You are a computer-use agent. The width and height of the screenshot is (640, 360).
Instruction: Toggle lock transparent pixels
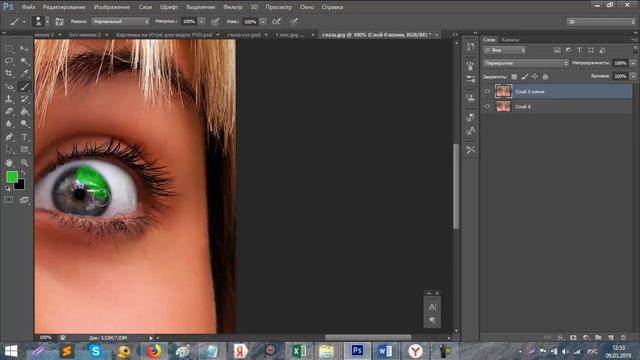514,76
